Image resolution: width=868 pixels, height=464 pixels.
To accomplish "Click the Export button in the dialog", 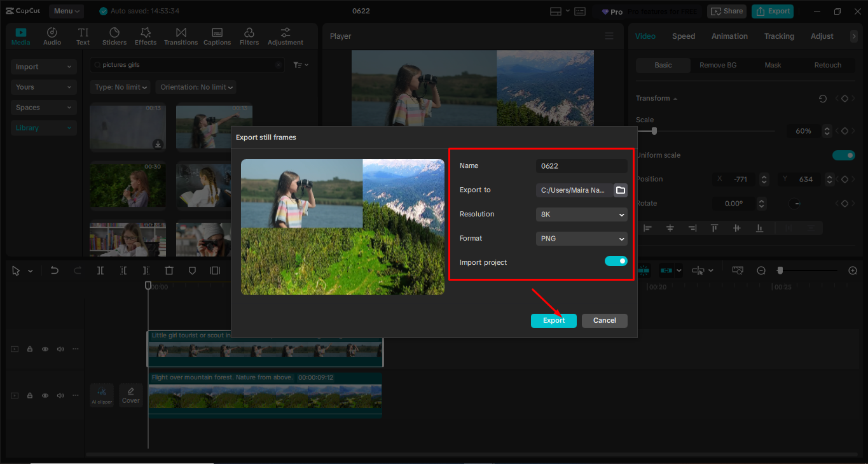I will point(553,320).
